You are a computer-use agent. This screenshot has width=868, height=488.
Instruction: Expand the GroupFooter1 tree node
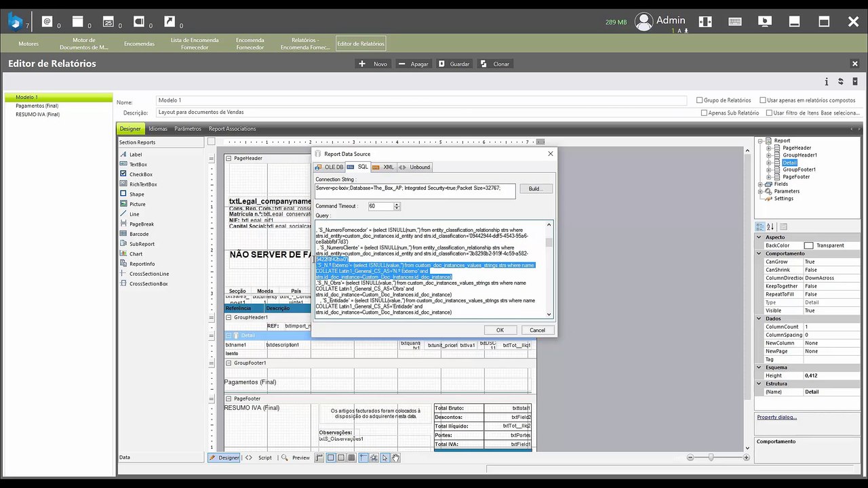(x=769, y=169)
